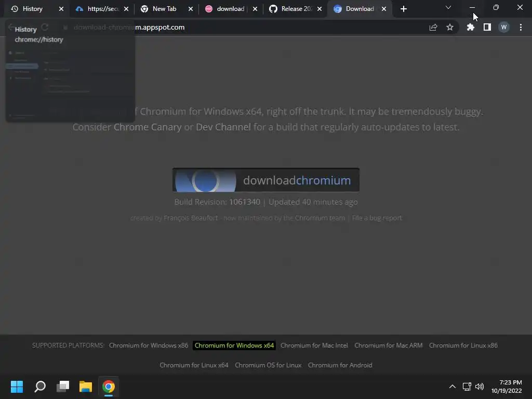Select the active Download tab
532x399 pixels.
point(360,9)
